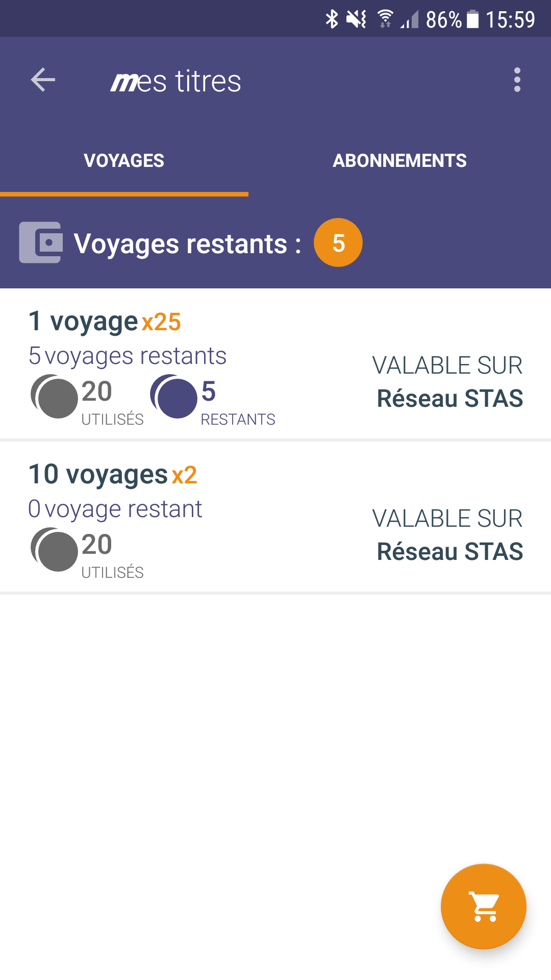Tap Réseau STAS on the second ticket
Image resolution: width=551 pixels, height=980 pixels.
[450, 551]
